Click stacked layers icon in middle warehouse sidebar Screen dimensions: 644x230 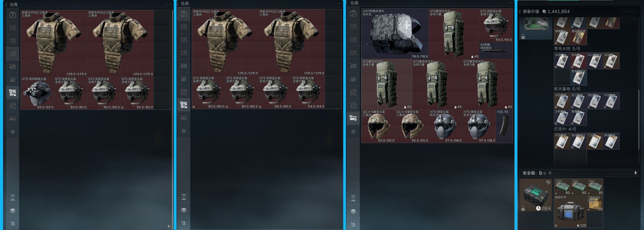coord(184,210)
